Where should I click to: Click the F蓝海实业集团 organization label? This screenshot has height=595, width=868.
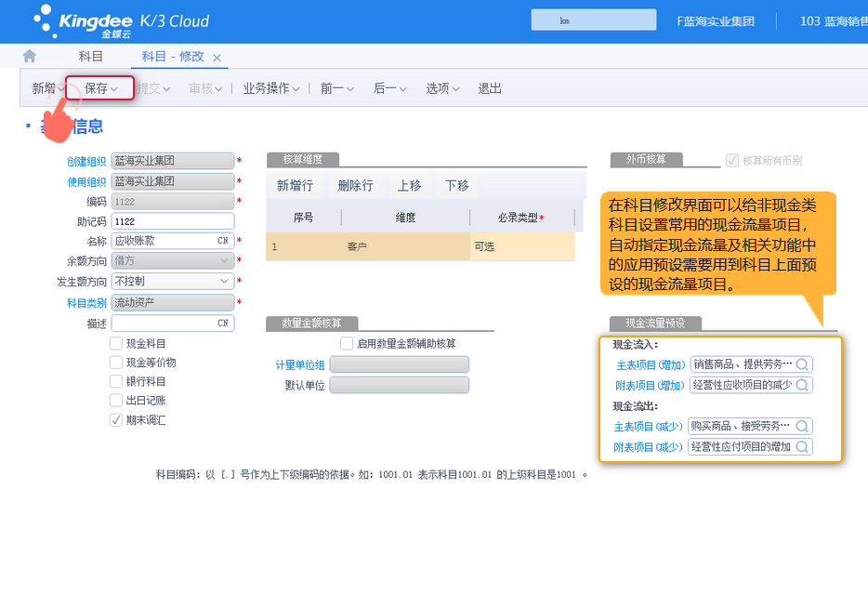tap(716, 21)
